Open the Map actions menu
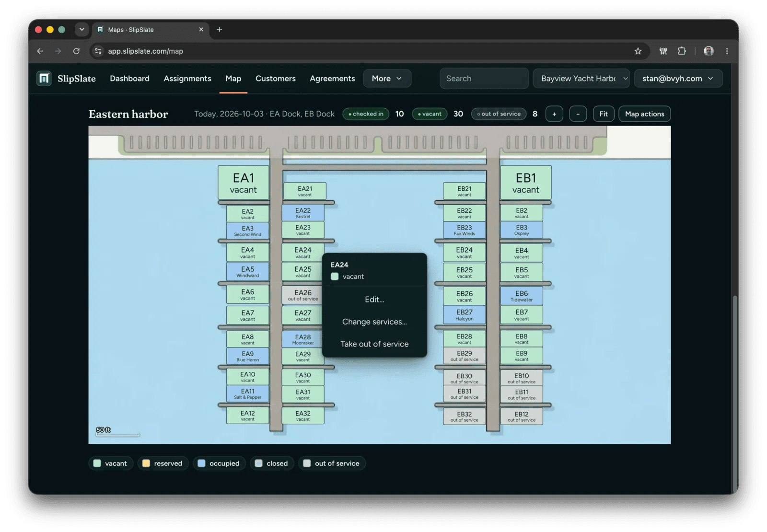Screen dimensions: 767x532 tap(644, 114)
